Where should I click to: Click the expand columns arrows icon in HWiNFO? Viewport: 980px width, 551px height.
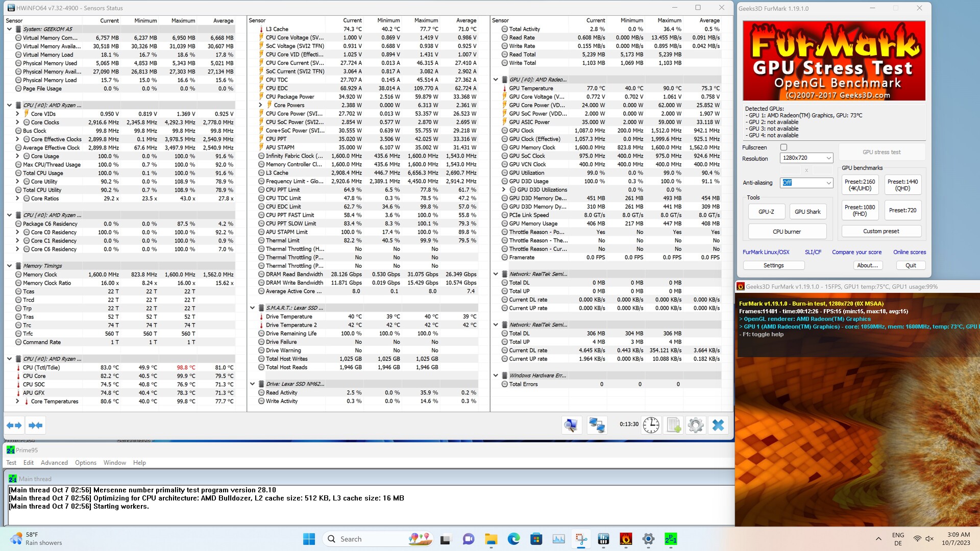click(14, 425)
